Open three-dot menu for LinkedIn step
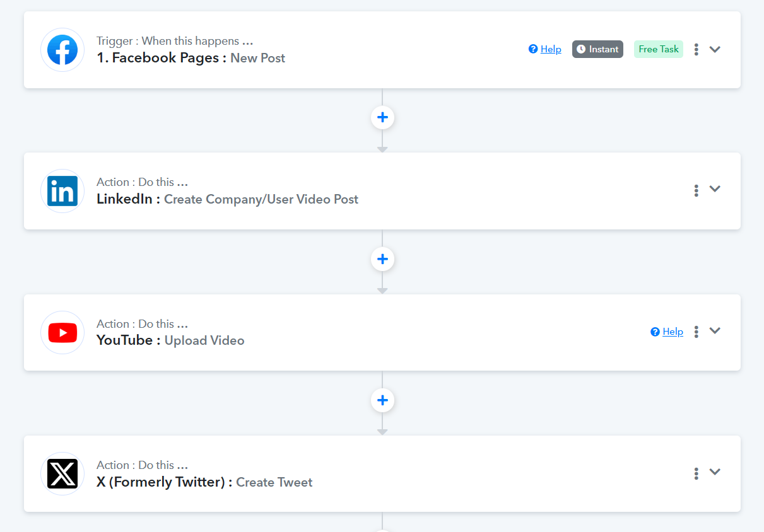764x532 pixels. tap(696, 190)
